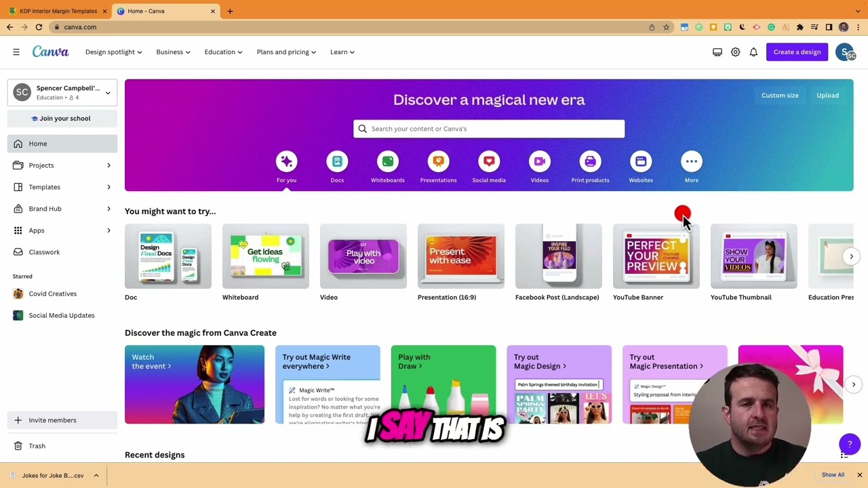The image size is (868, 488).
Task: Expand the Plans and pricing menu
Action: coord(286,52)
